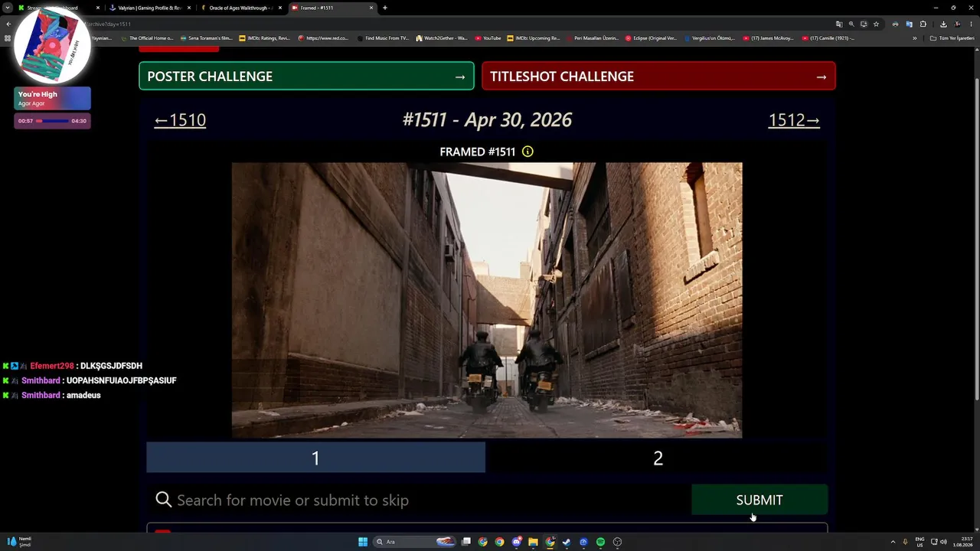Go to previous puzzle 1510
Viewport: 980px width, 551px height.
point(180,120)
